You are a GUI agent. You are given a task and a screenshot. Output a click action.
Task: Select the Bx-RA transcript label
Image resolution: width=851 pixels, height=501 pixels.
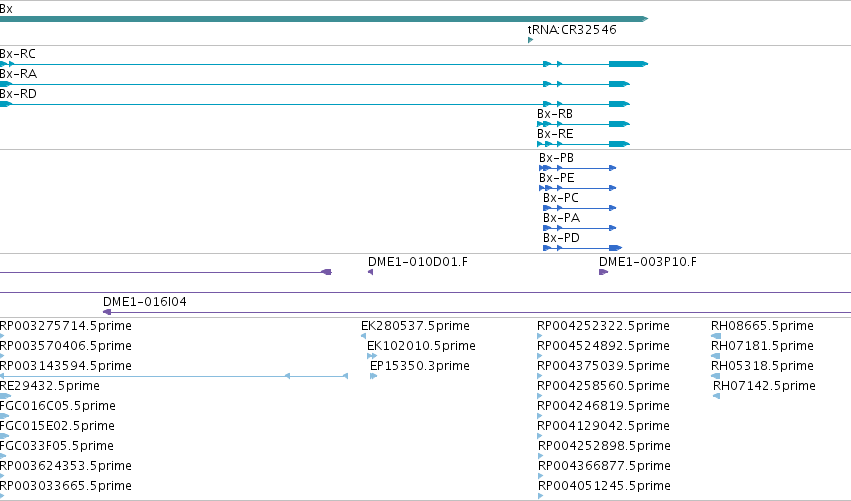[18, 74]
